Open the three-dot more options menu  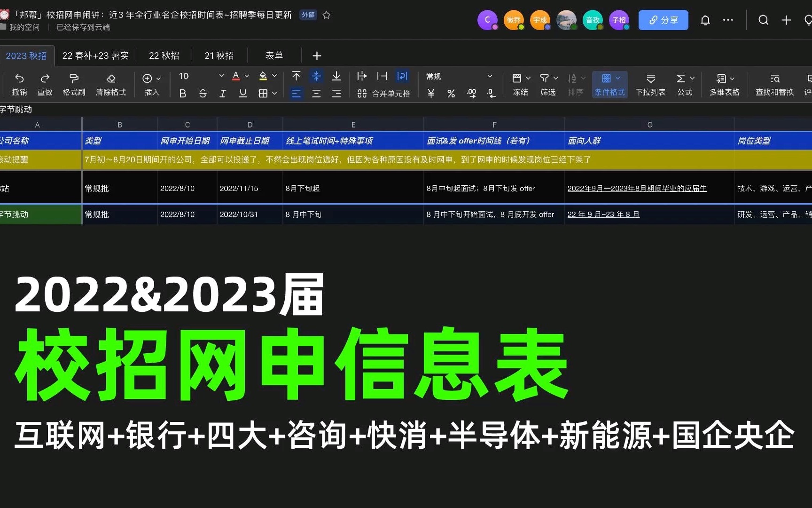tap(728, 20)
